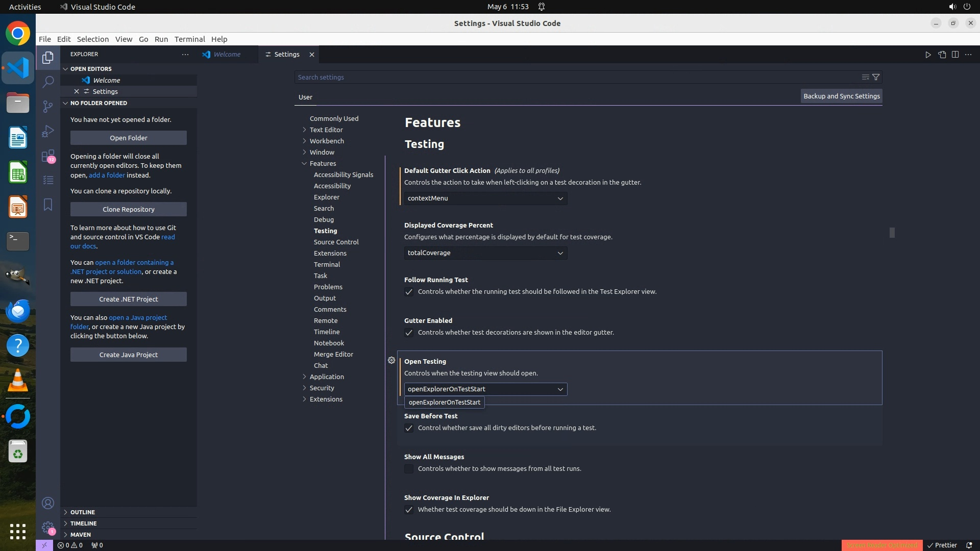Click the Clone Repository button

pyautogui.click(x=129, y=209)
